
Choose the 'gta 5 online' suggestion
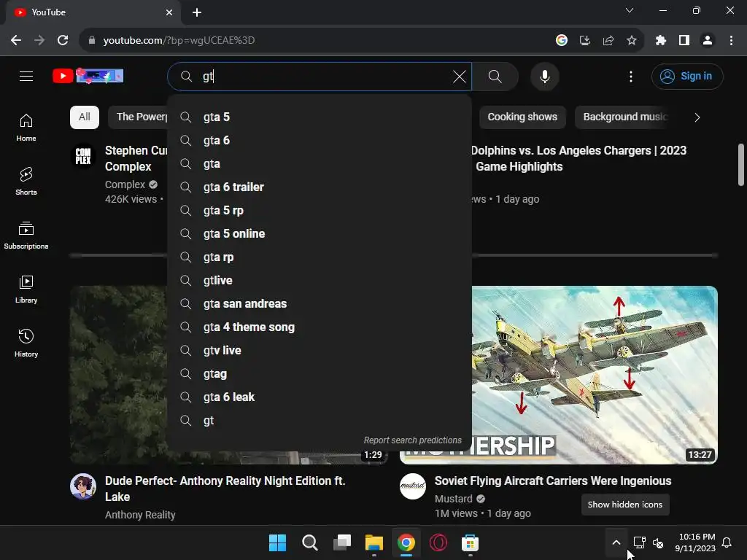click(320, 234)
